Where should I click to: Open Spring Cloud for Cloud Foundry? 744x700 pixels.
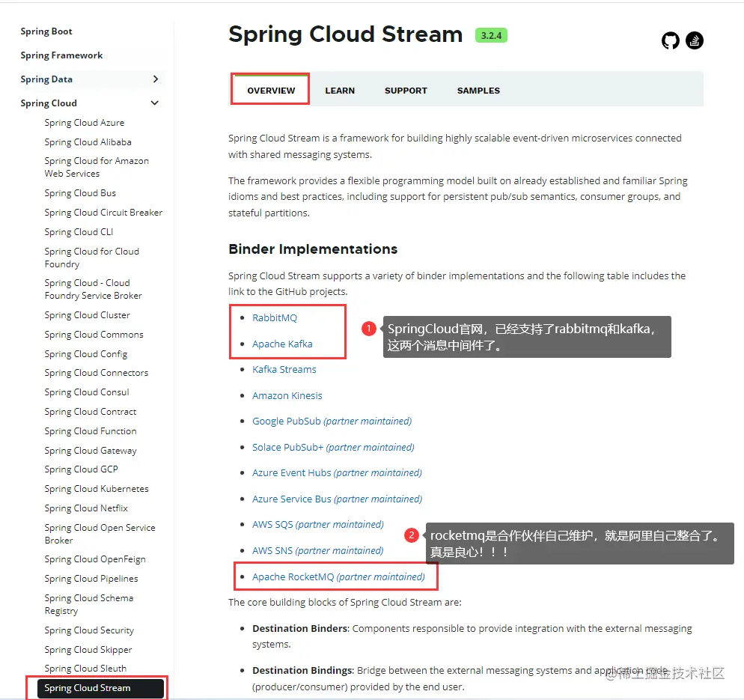(x=91, y=258)
